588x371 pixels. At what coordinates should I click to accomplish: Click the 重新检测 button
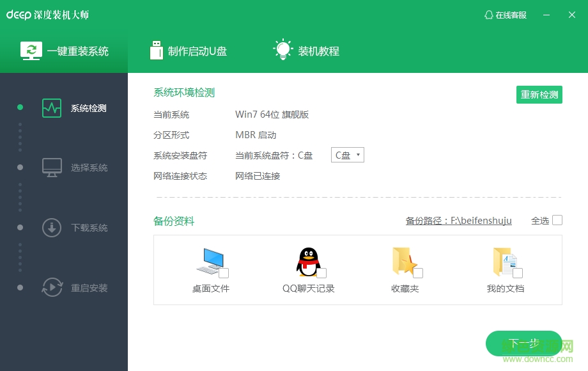pos(539,94)
